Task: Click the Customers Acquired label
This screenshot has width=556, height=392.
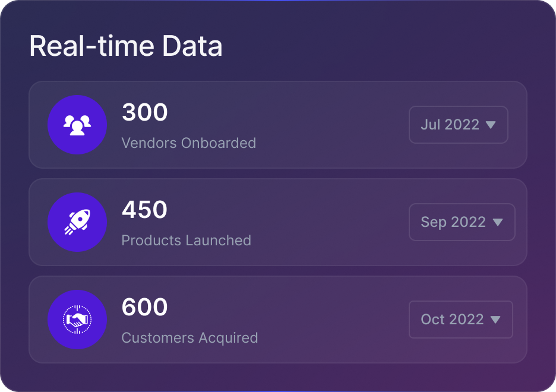Action: click(x=190, y=338)
